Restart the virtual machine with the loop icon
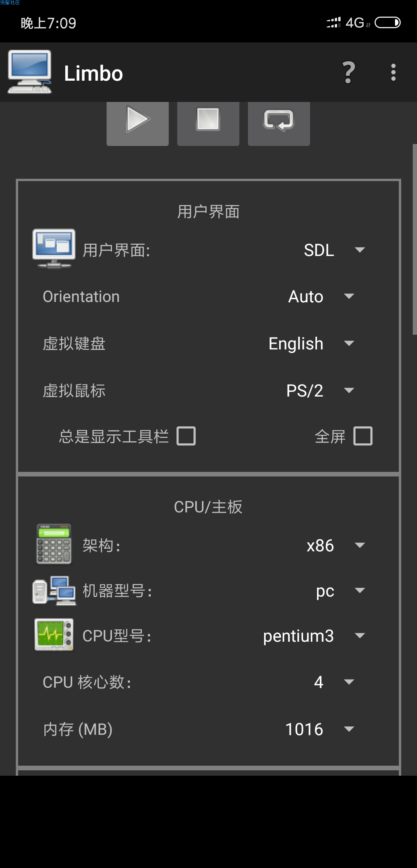The width and height of the screenshot is (417, 868). pyautogui.click(x=279, y=123)
